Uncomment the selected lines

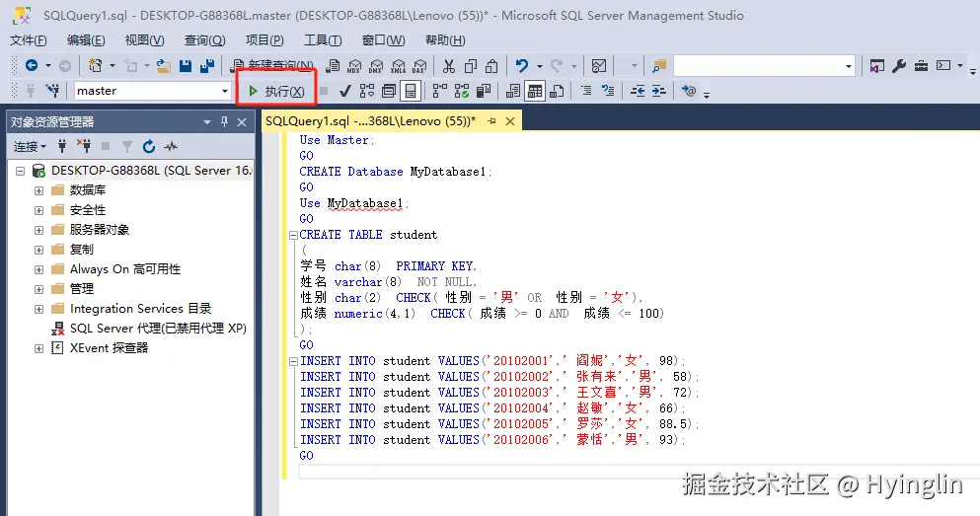[608, 91]
